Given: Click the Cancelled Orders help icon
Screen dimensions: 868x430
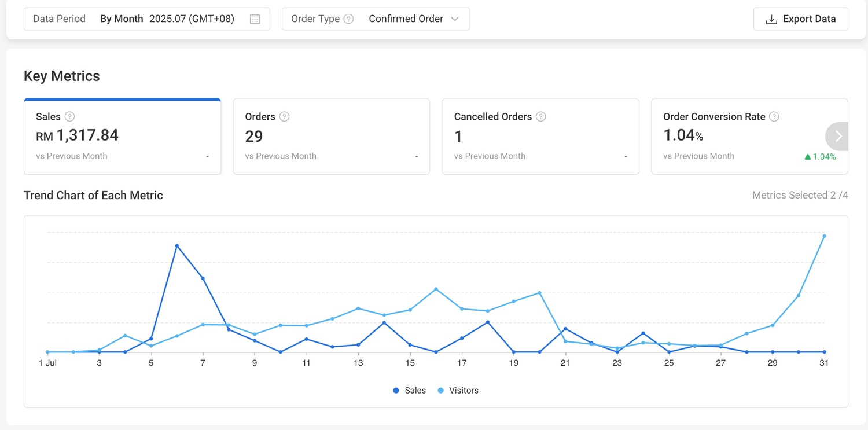Looking at the screenshot, I should tap(540, 117).
